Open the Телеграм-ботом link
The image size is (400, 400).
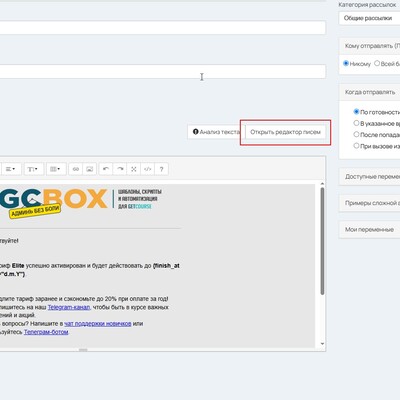[x=46, y=332]
